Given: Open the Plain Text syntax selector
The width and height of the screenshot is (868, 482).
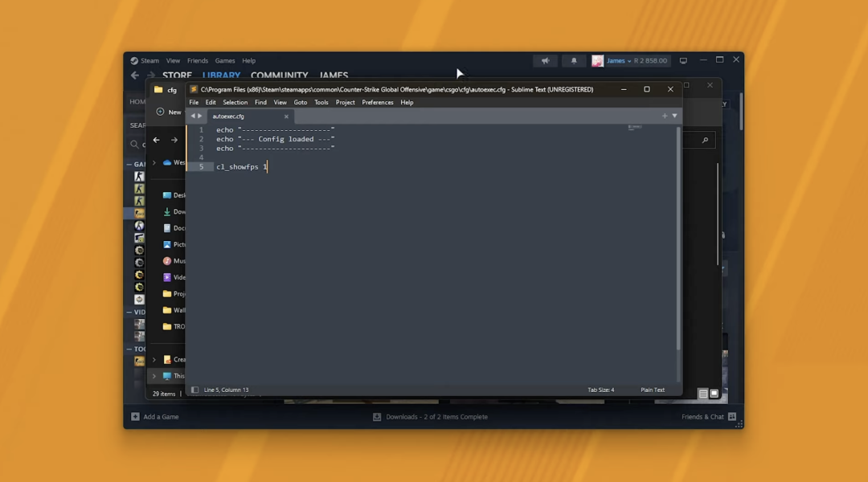Looking at the screenshot, I should click(653, 390).
